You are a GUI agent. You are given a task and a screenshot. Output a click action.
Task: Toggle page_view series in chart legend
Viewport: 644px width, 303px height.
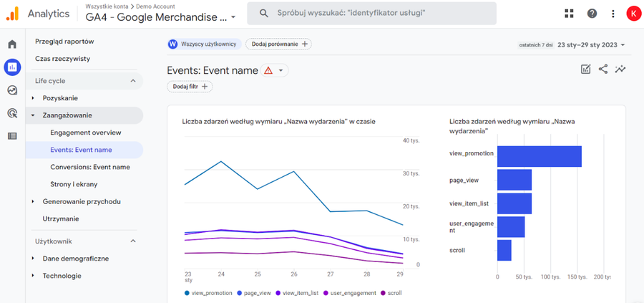pyautogui.click(x=255, y=293)
